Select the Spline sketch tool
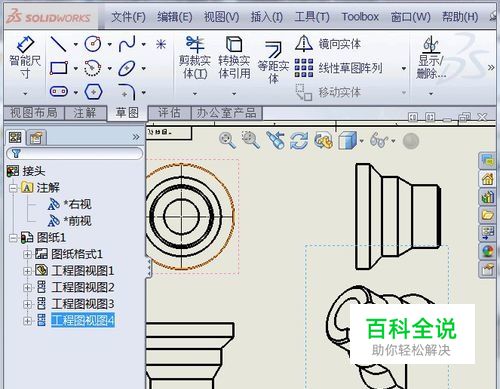 pos(127,44)
